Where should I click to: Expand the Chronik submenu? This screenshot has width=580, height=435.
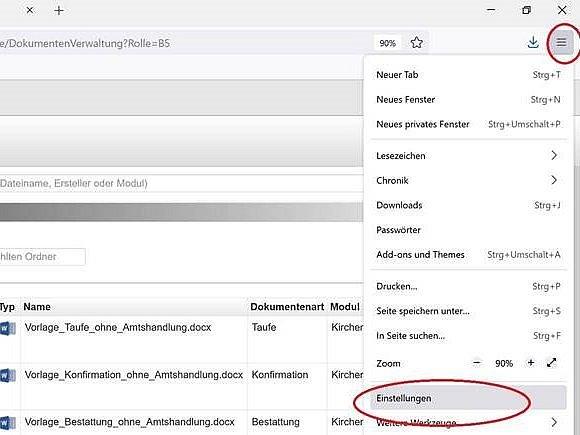click(x=468, y=181)
